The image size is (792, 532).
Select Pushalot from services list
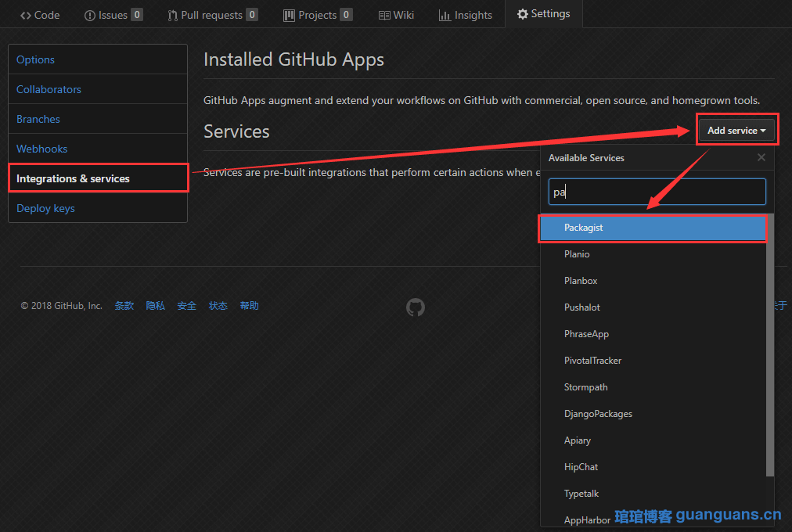point(653,307)
